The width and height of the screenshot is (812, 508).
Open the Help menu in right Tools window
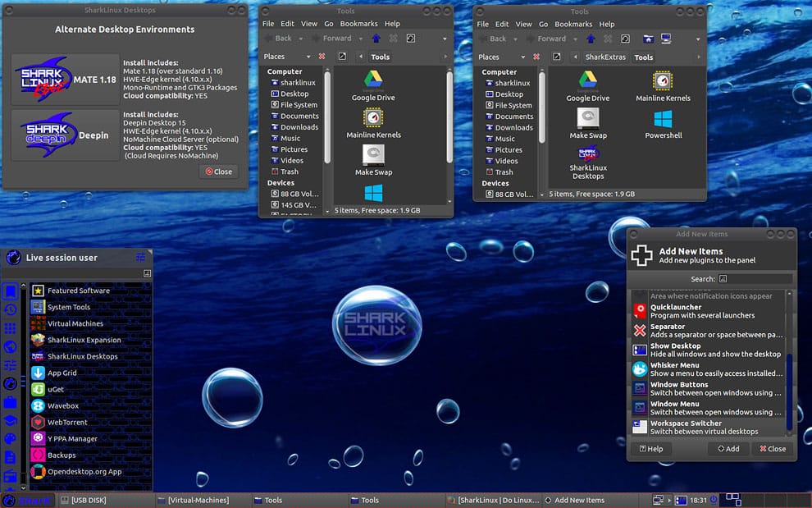[607, 25]
